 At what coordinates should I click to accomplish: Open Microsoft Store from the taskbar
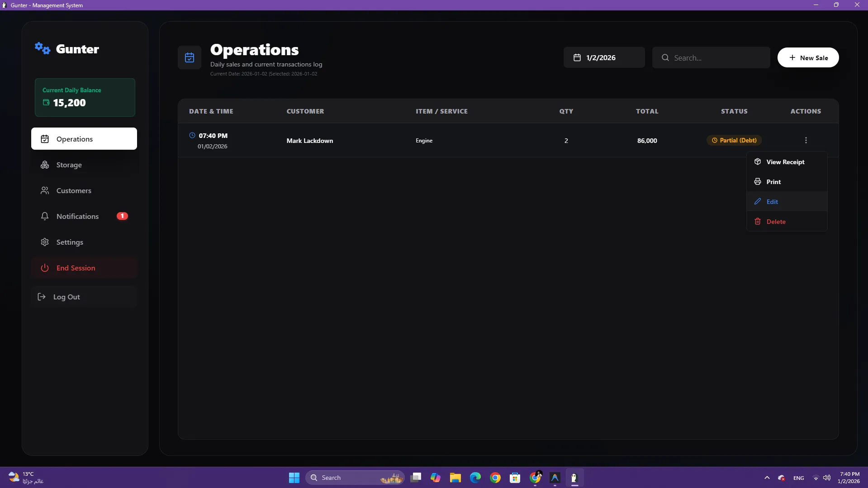coord(515,478)
